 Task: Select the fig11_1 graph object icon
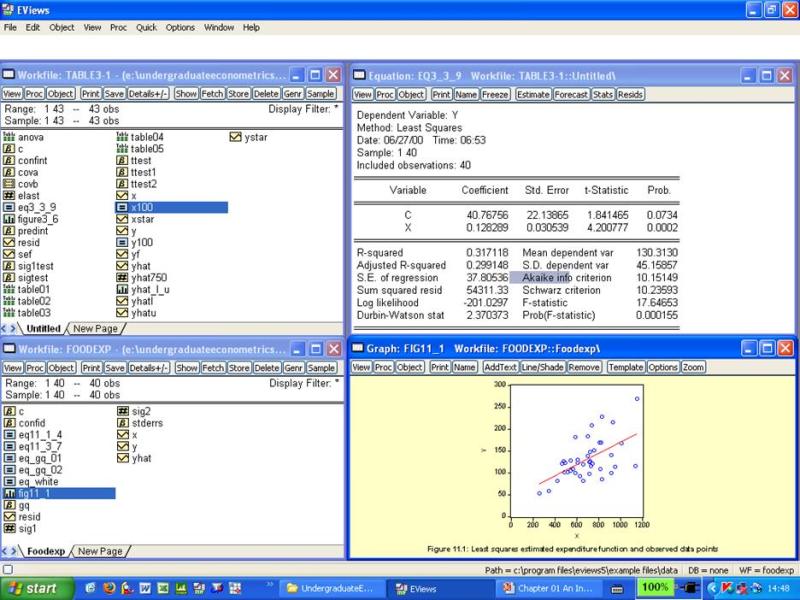(x=10, y=493)
